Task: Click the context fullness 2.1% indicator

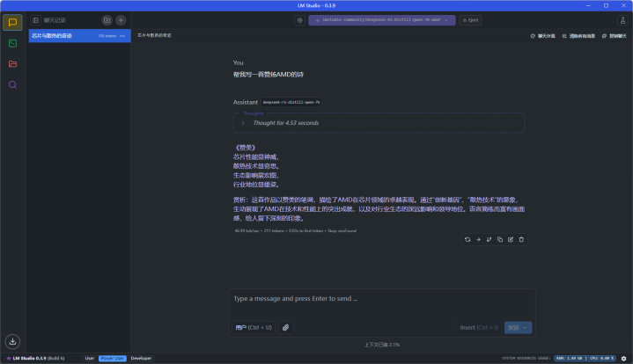Action: coord(381,345)
